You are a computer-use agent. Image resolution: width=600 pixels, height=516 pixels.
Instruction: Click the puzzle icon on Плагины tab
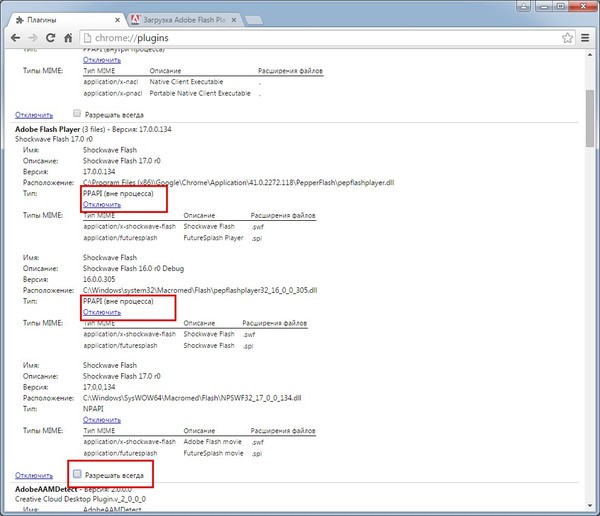point(19,20)
